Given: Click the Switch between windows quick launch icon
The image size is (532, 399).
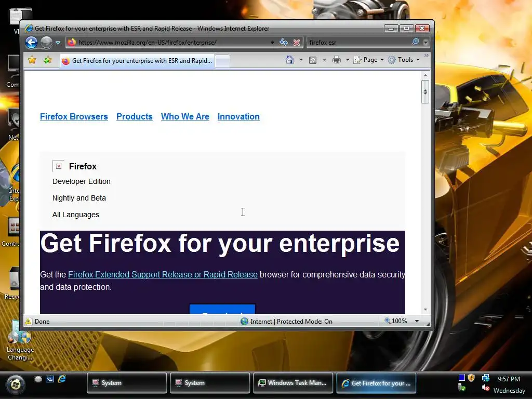Looking at the screenshot, I should pyautogui.click(x=50, y=379).
